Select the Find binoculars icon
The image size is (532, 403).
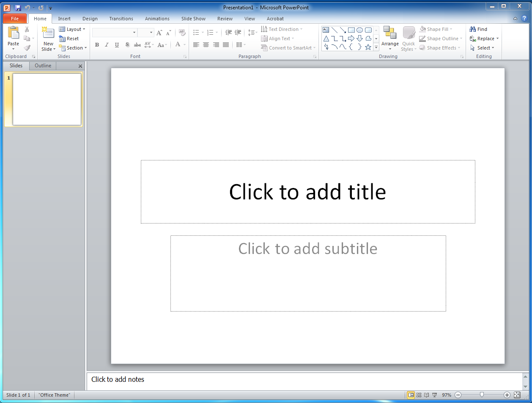click(473, 29)
